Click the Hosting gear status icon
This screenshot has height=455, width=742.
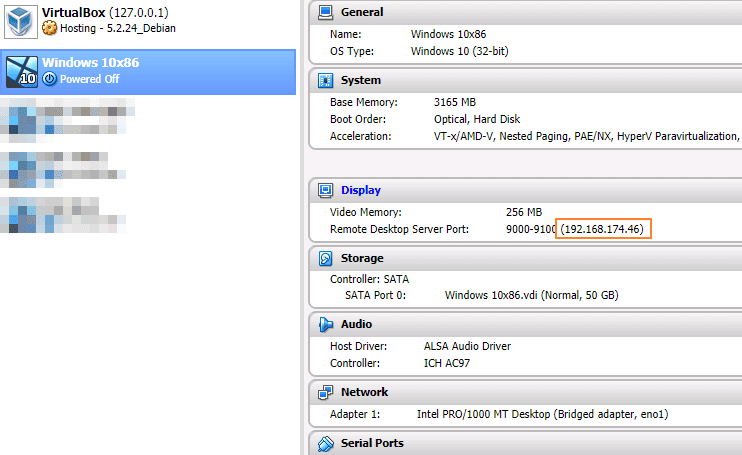[49, 28]
